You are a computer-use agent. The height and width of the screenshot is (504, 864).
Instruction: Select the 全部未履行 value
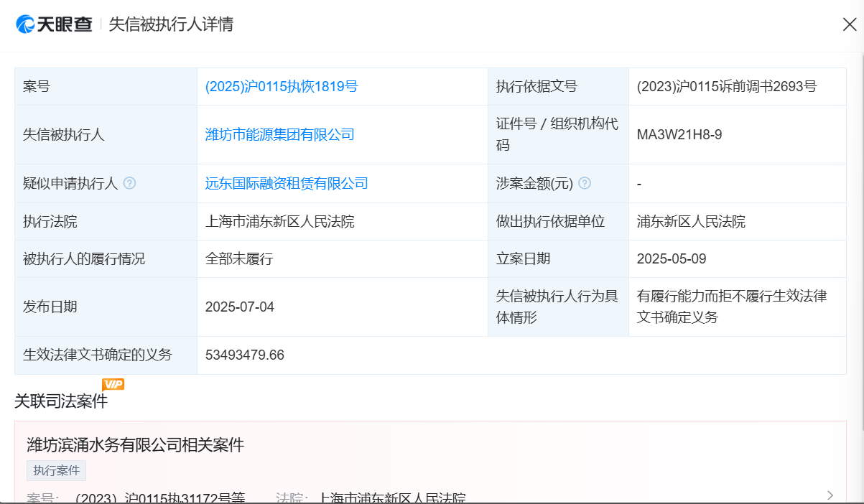239,259
